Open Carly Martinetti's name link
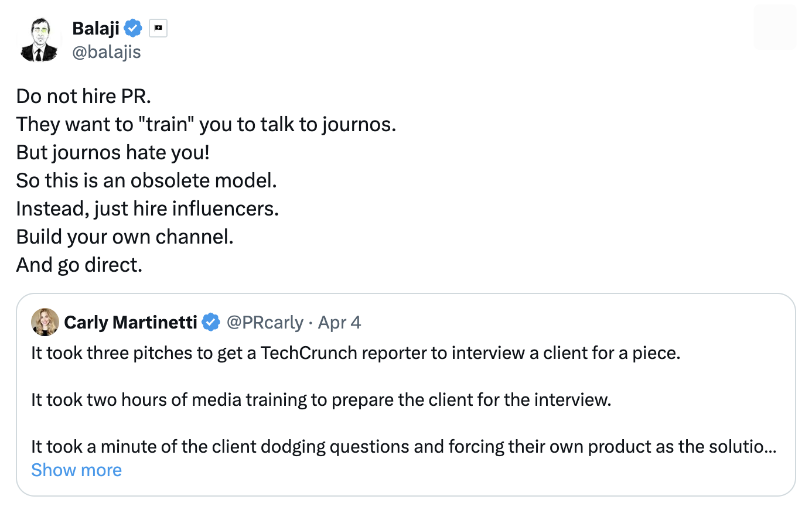 [131, 322]
